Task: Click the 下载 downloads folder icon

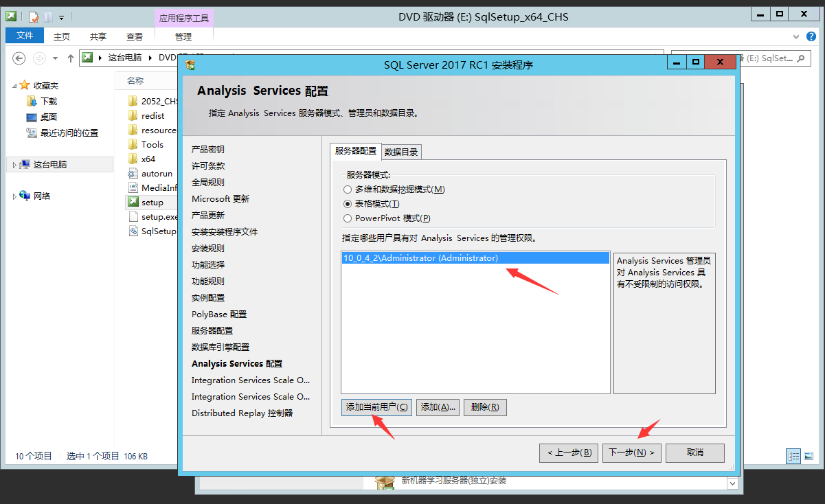Action: [x=32, y=101]
